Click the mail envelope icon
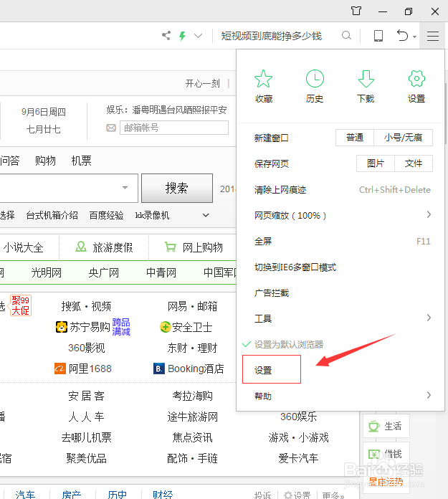Viewport: 448px width, 499px height. point(111,128)
